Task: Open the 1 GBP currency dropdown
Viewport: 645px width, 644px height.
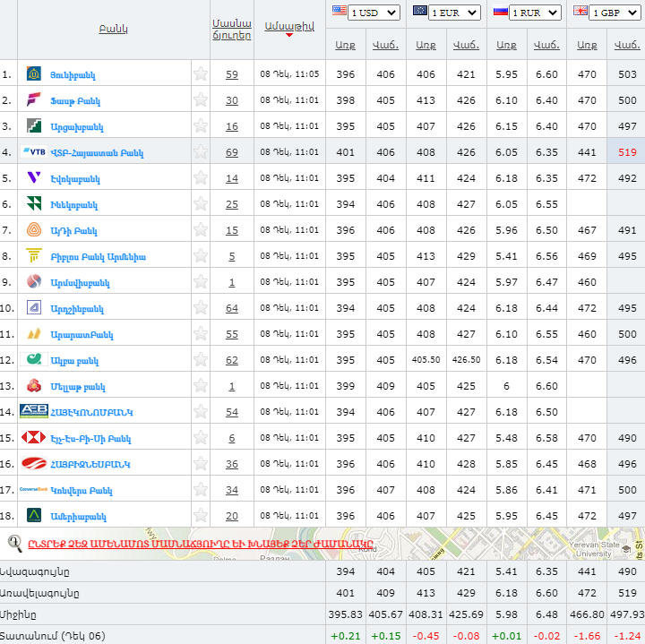Action: pyautogui.click(x=615, y=13)
